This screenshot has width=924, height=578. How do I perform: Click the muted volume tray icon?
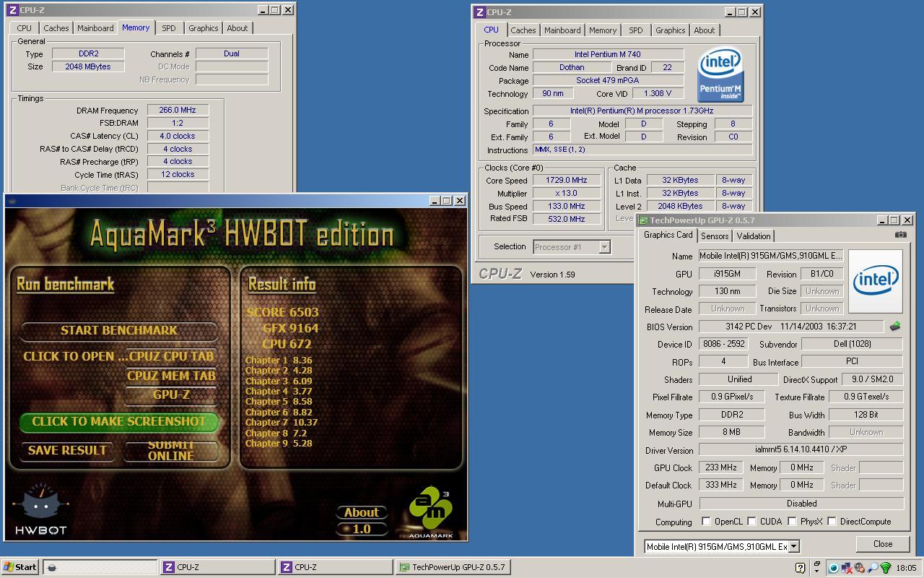point(860,568)
